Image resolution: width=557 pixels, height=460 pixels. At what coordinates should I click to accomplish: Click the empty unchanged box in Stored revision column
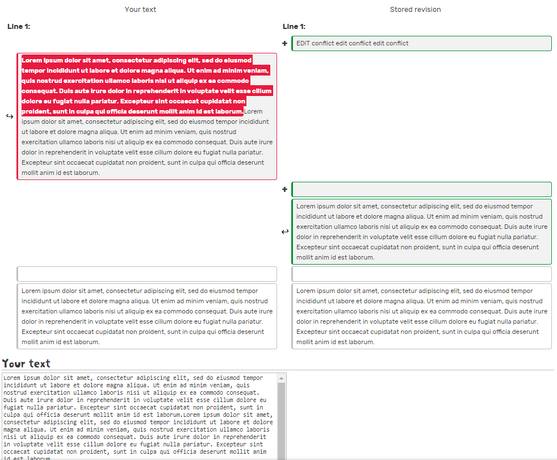[x=421, y=274]
